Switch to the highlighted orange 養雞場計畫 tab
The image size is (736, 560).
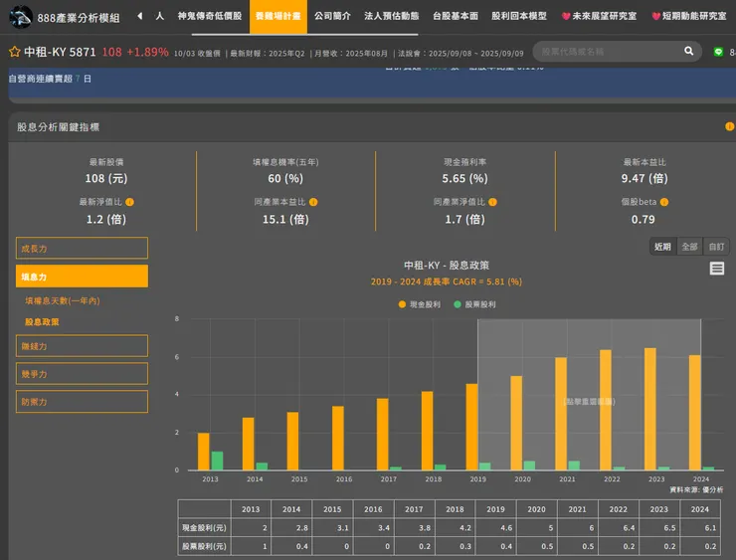[x=277, y=17]
